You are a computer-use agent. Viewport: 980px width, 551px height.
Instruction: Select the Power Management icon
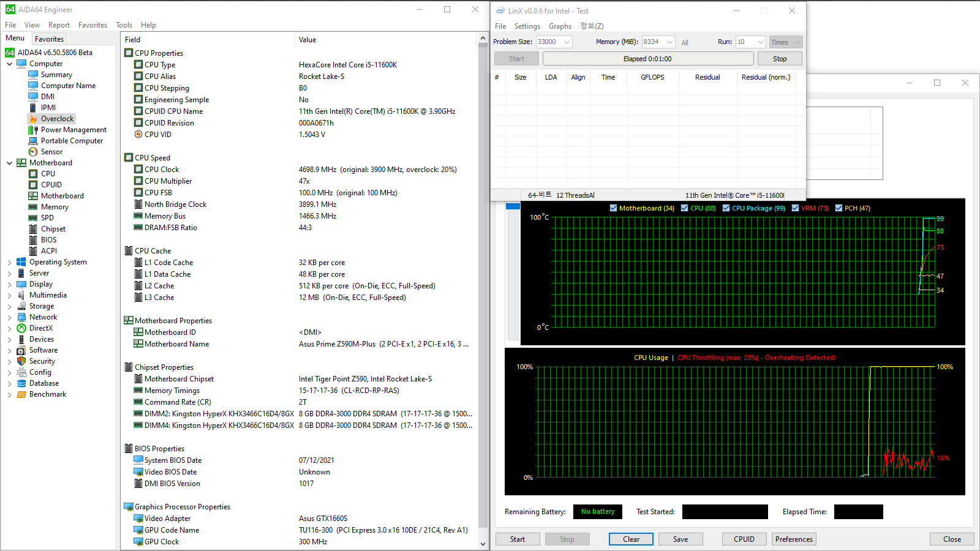tap(33, 130)
